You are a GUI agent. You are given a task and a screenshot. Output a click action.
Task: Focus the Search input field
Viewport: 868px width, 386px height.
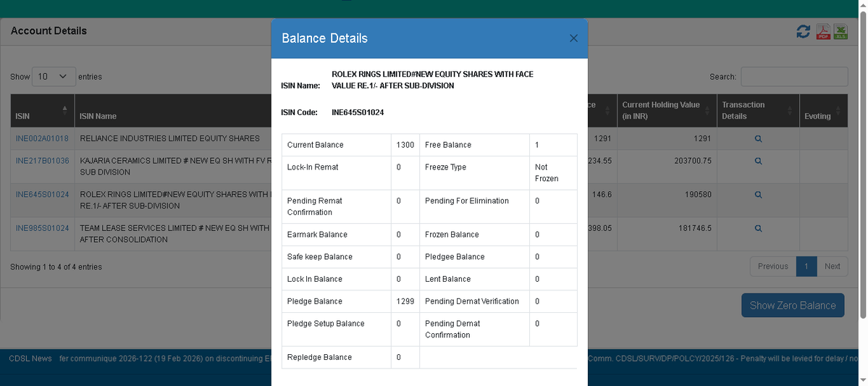794,77
